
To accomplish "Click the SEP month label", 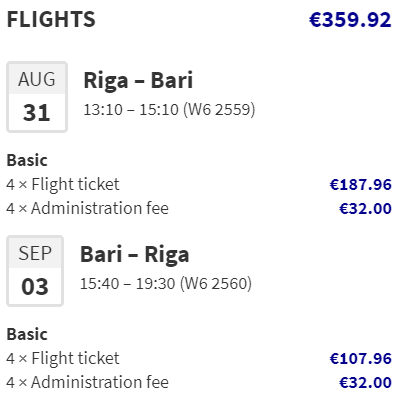I will 35,254.
